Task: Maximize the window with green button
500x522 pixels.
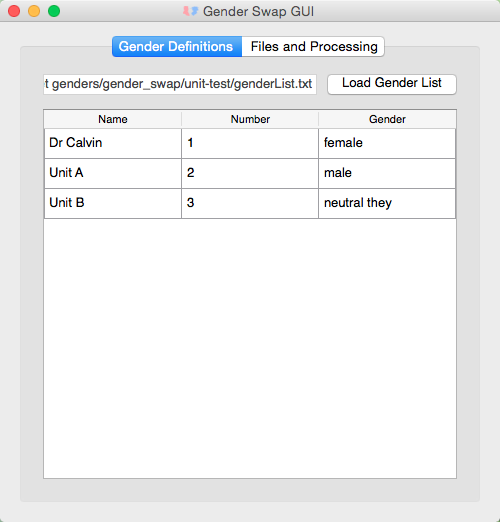Action: pyautogui.click(x=54, y=11)
